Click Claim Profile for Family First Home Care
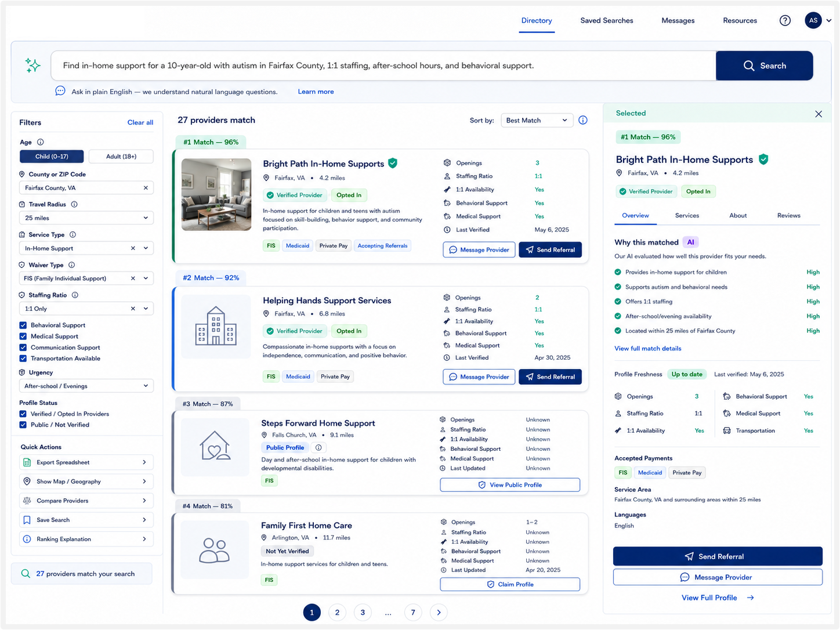This screenshot has width=840, height=630. 510,584
